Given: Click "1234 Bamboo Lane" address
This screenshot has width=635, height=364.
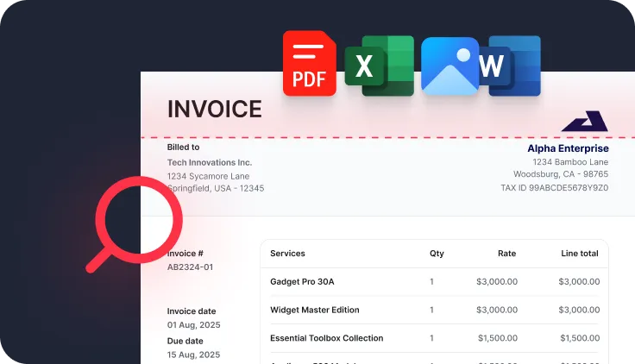Looking at the screenshot, I should (x=570, y=162).
